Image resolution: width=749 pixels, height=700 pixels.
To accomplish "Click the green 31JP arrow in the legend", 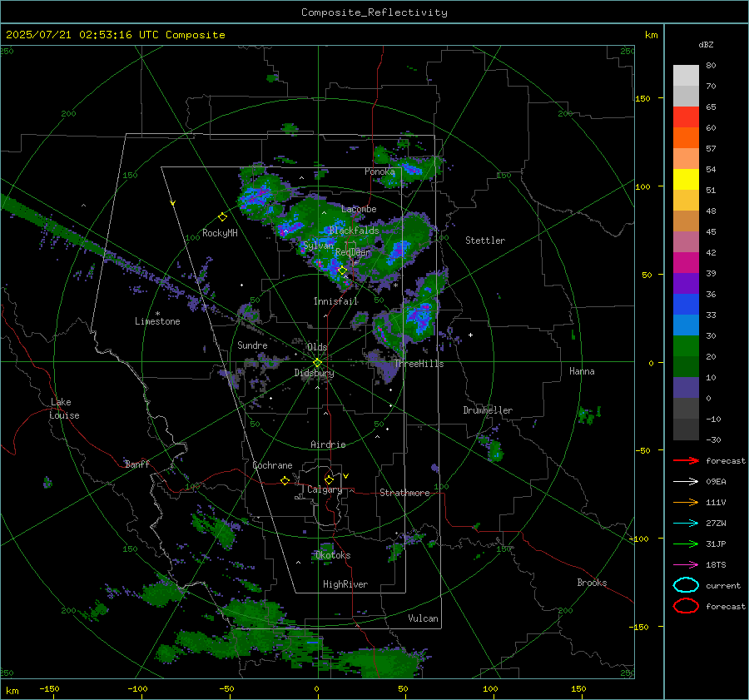I will 686,544.
